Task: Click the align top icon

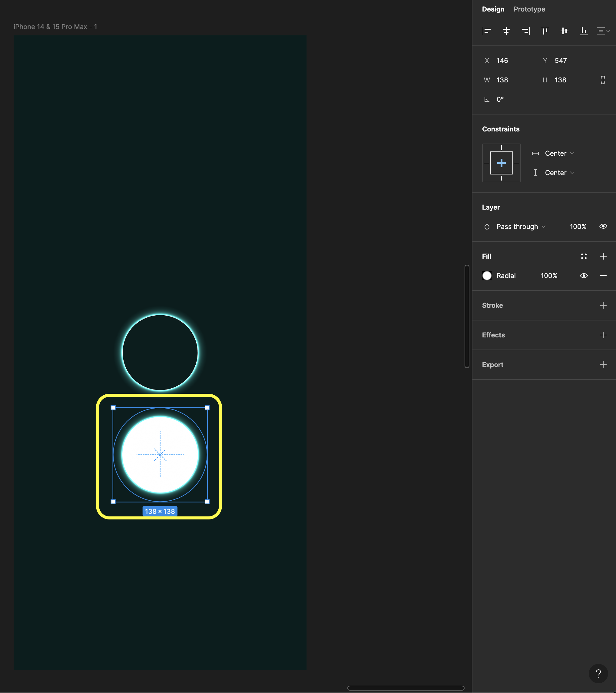Action: (x=545, y=31)
